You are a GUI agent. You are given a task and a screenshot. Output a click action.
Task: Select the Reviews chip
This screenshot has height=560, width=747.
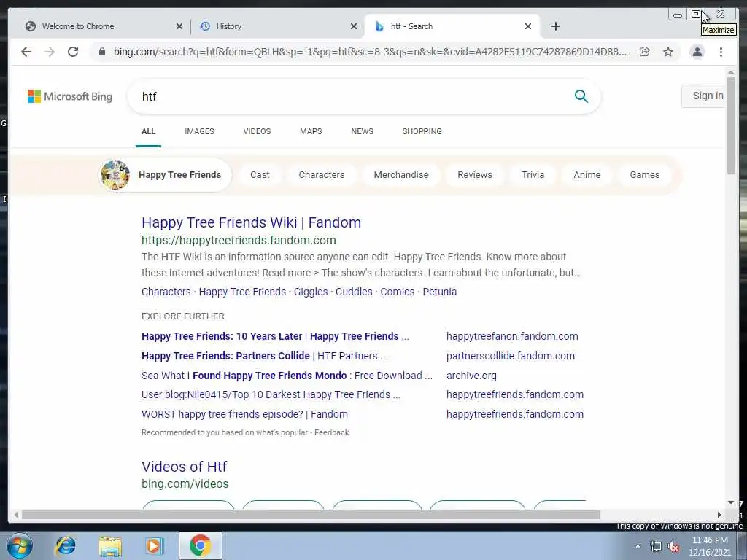tap(474, 175)
